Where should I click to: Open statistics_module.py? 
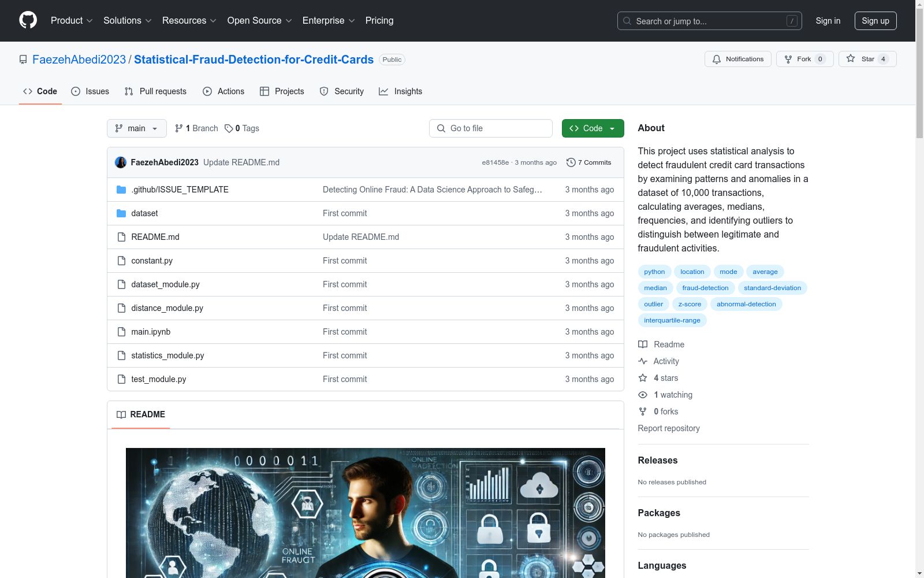167,355
